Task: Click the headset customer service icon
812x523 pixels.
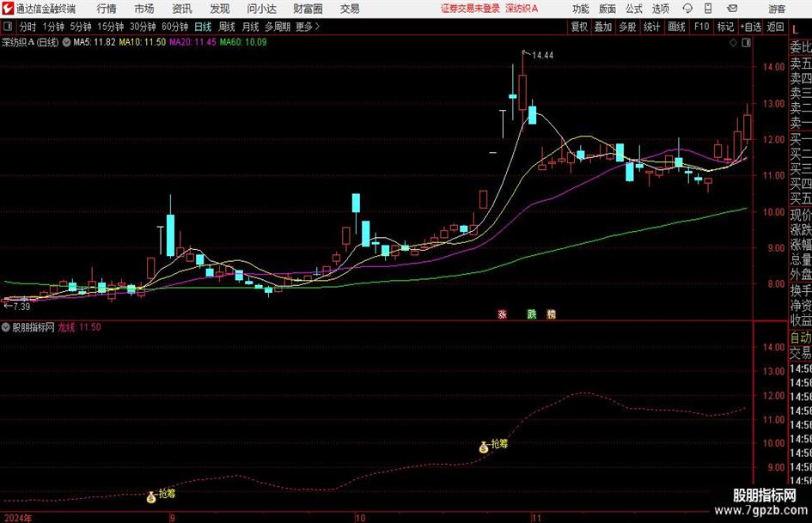Action: pyautogui.click(x=687, y=9)
